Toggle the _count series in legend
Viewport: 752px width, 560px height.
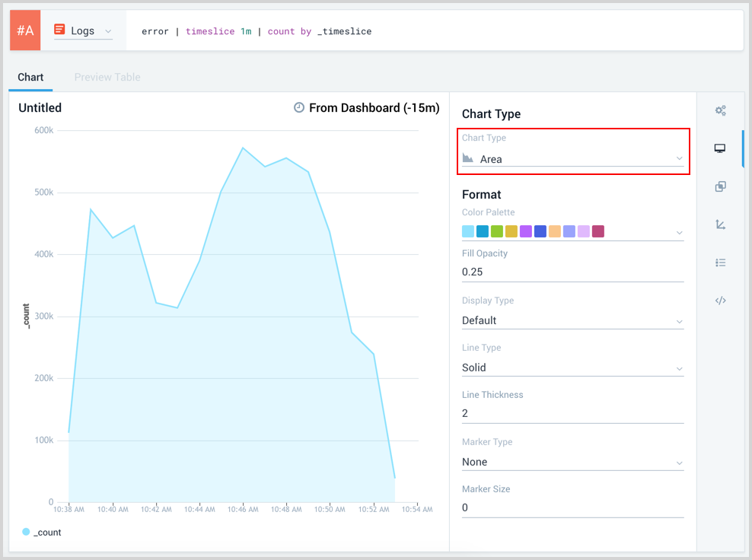pos(42,532)
